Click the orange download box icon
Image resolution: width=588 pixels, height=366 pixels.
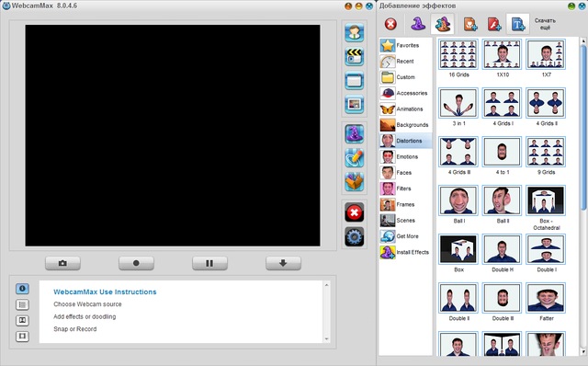click(x=354, y=182)
